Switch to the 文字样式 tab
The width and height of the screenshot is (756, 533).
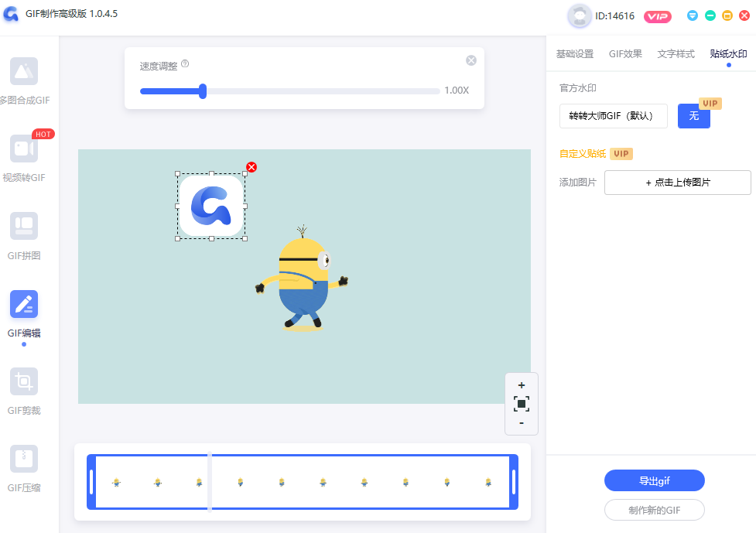pos(676,54)
